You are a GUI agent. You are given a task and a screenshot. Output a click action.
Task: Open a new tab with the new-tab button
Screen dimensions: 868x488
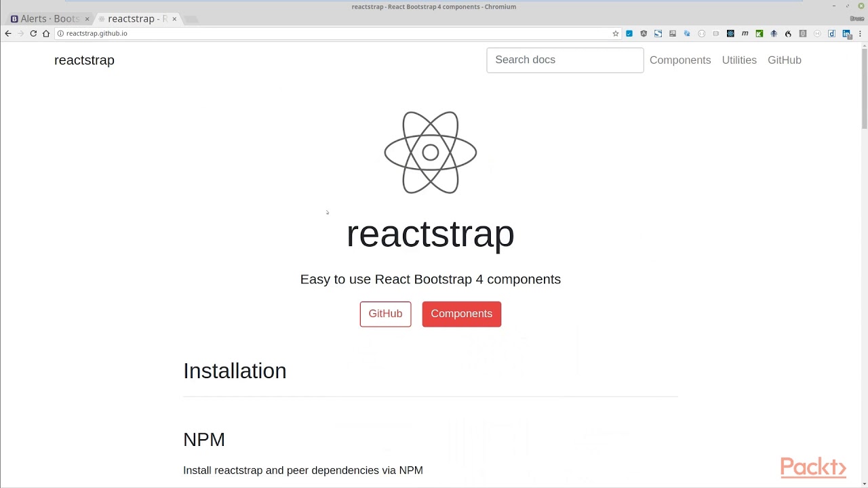[x=191, y=19]
